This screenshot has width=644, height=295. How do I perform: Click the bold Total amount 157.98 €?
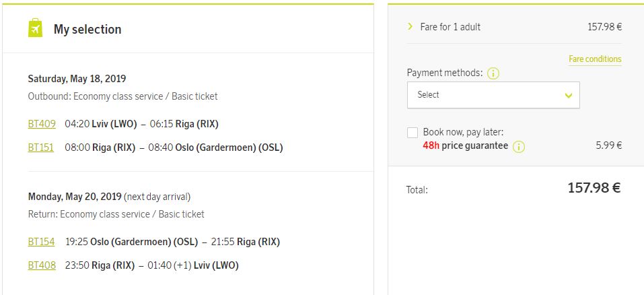594,188
